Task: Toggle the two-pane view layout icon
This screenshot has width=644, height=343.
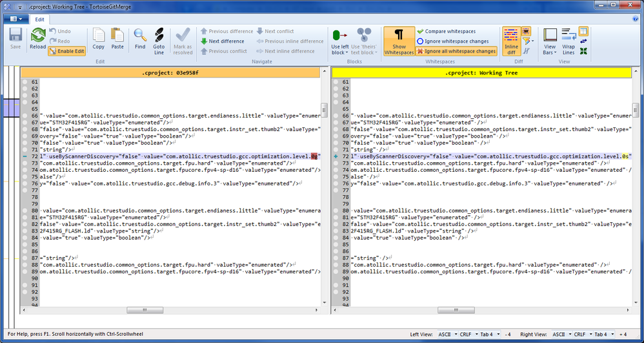Action: [583, 31]
